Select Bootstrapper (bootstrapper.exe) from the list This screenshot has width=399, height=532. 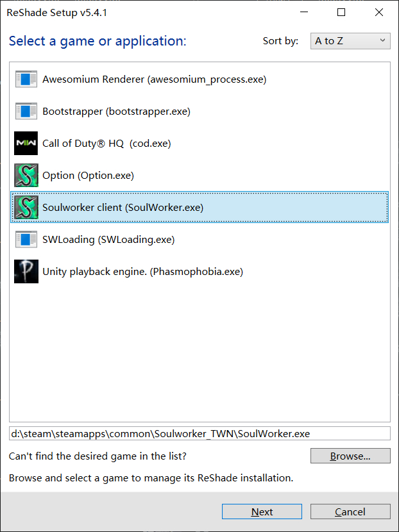116,112
